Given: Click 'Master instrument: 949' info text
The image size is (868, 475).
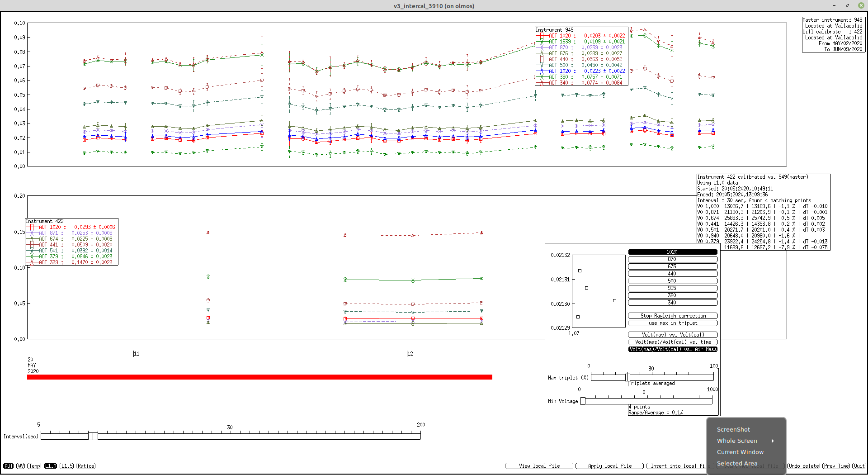Looking at the screenshot, I should coord(832,20).
